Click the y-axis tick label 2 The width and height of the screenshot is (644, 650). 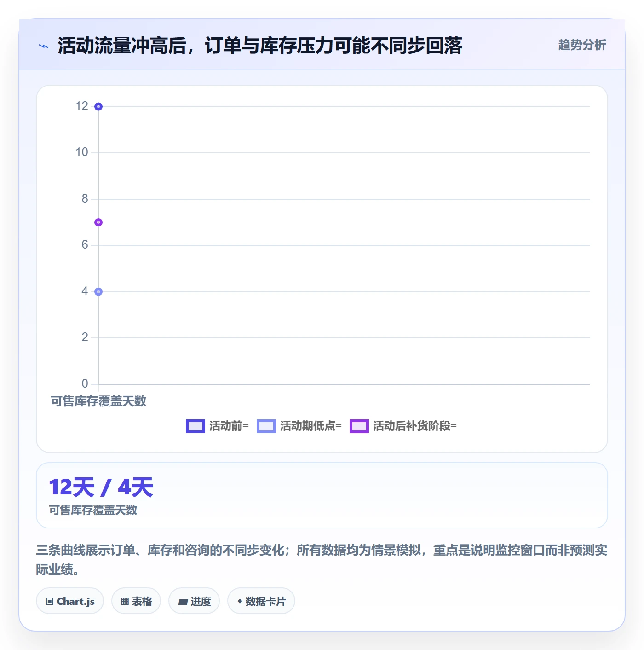[85, 337]
